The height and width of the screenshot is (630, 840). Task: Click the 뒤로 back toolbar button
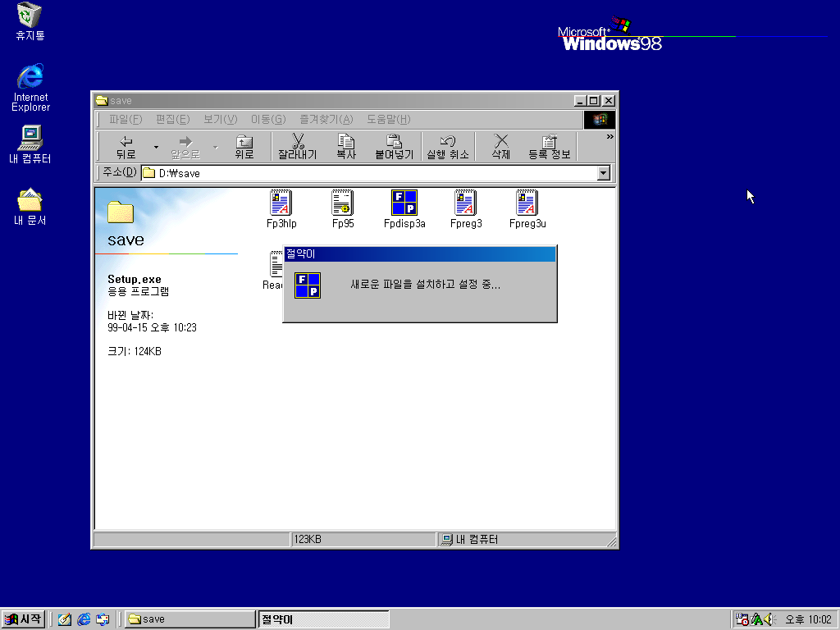click(x=126, y=147)
